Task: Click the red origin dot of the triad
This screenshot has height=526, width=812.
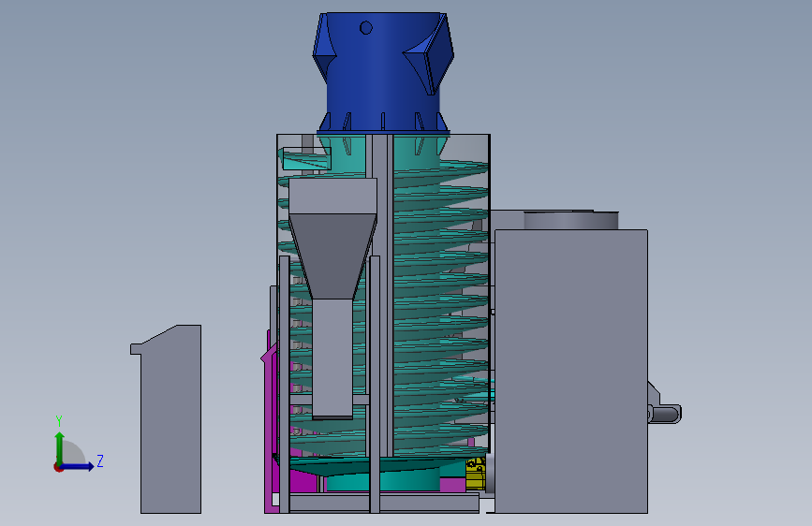Action: [x=58, y=467]
